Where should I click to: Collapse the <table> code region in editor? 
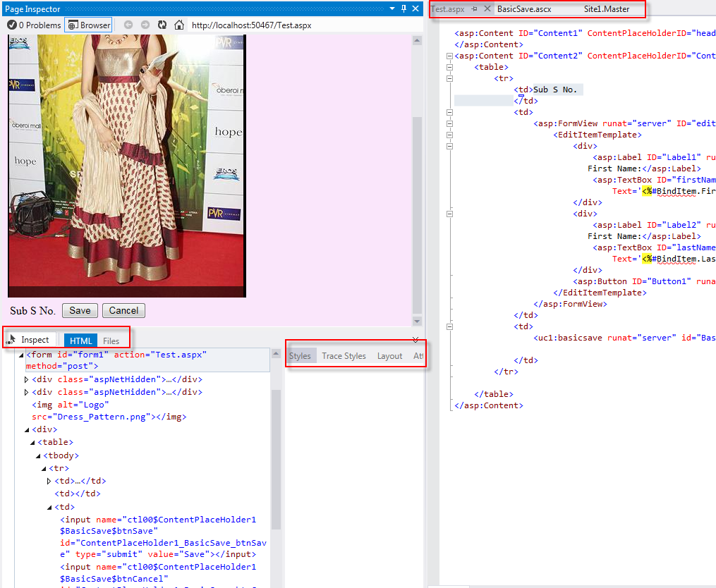click(x=449, y=67)
